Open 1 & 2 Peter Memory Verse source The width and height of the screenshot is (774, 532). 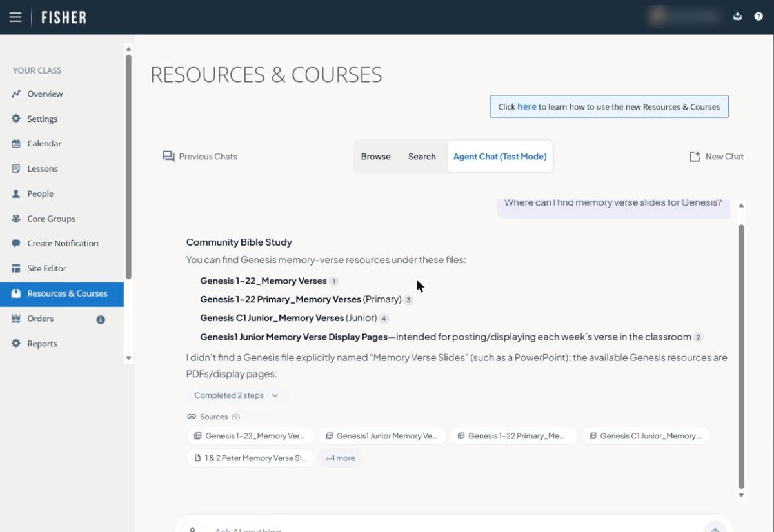(250, 458)
